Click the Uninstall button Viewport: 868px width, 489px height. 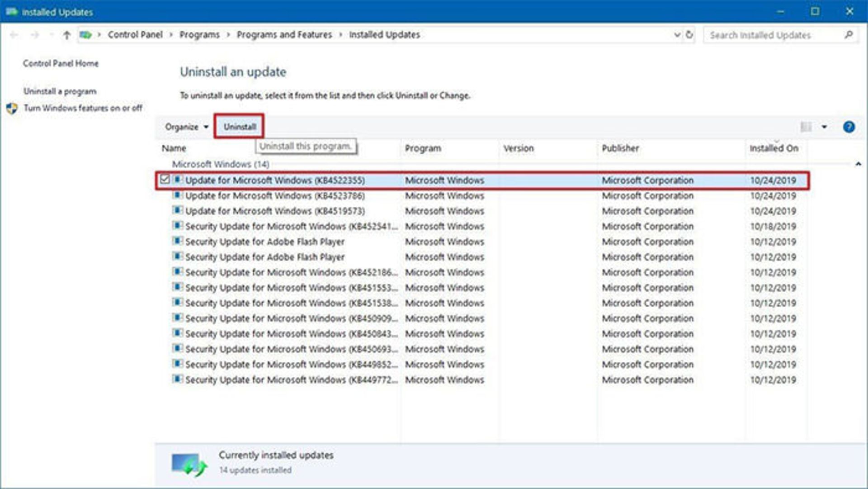(x=240, y=127)
